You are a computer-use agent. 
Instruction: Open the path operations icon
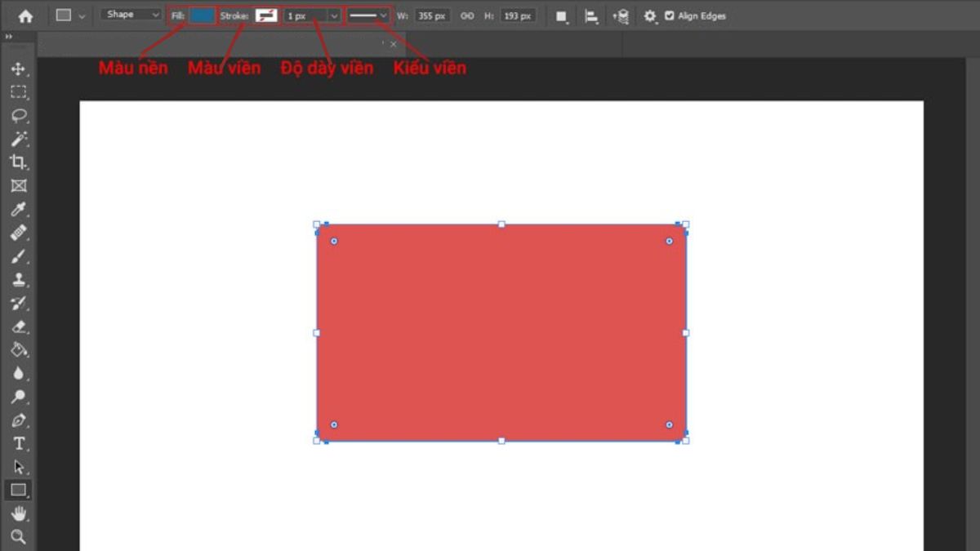pyautogui.click(x=562, y=16)
